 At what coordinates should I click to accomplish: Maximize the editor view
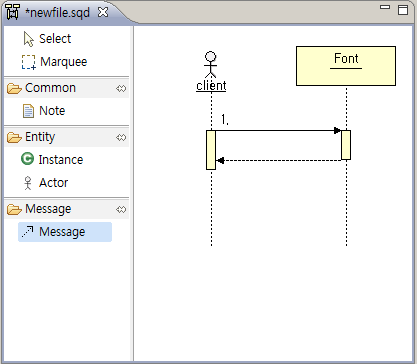[x=403, y=10]
